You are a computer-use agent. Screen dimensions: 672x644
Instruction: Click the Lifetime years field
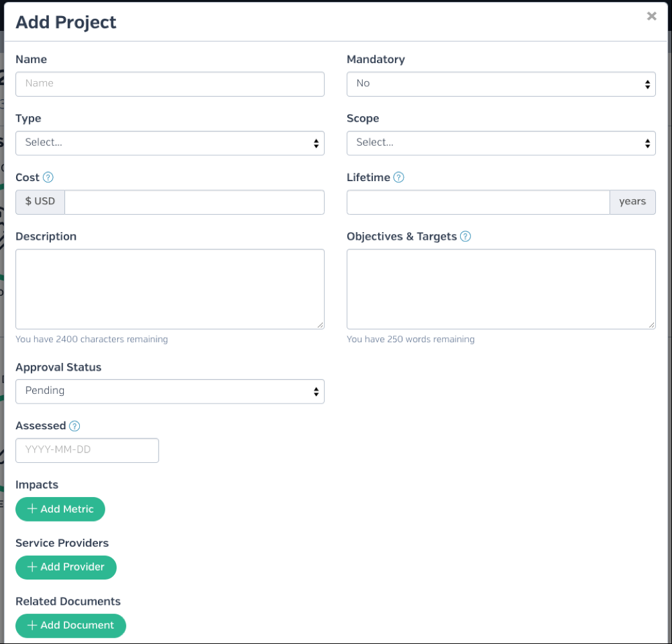coord(477,202)
